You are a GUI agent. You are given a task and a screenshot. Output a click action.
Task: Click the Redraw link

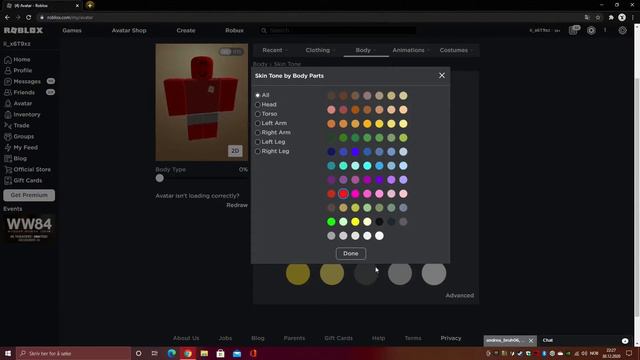tap(237, 205)
